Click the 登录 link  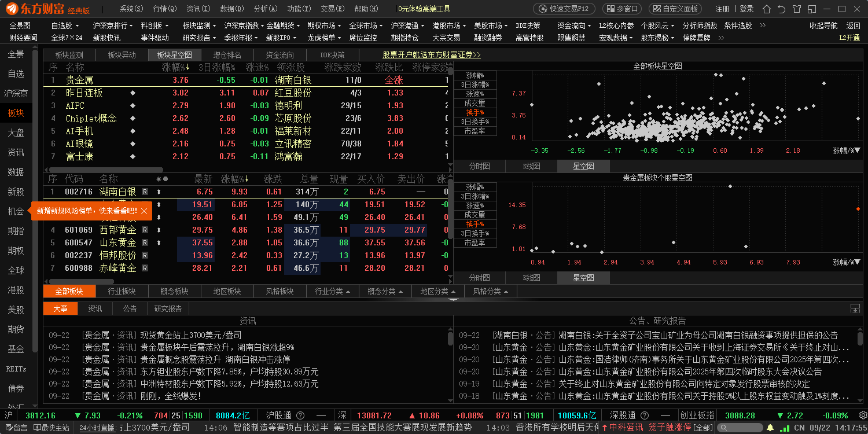747,9
